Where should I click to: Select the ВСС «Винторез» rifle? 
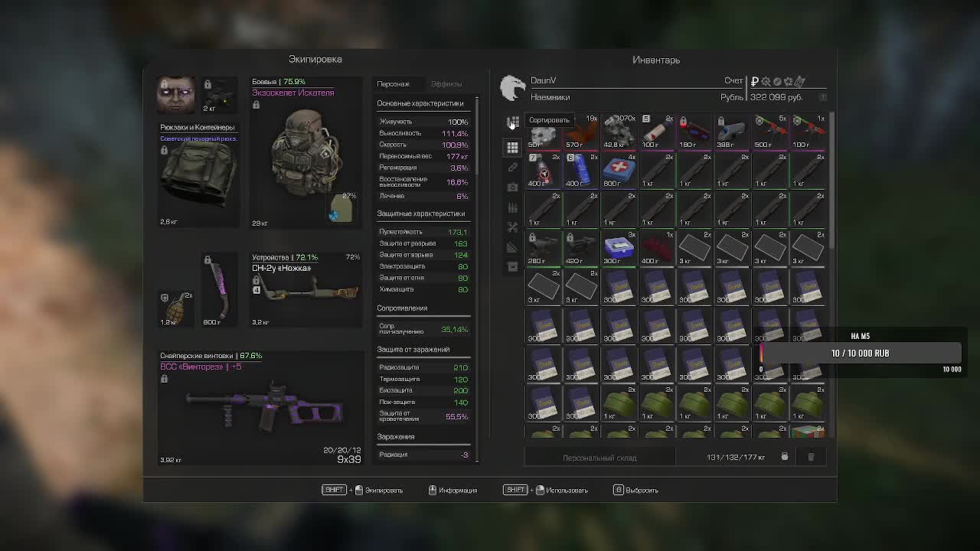(x=260, y=408)
